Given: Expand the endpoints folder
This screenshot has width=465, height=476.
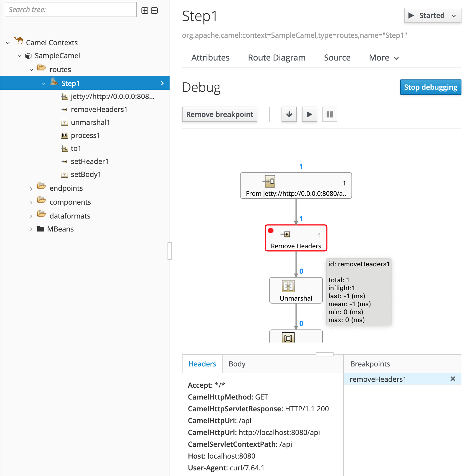Looking at the screenshot, I should [31, 189].
